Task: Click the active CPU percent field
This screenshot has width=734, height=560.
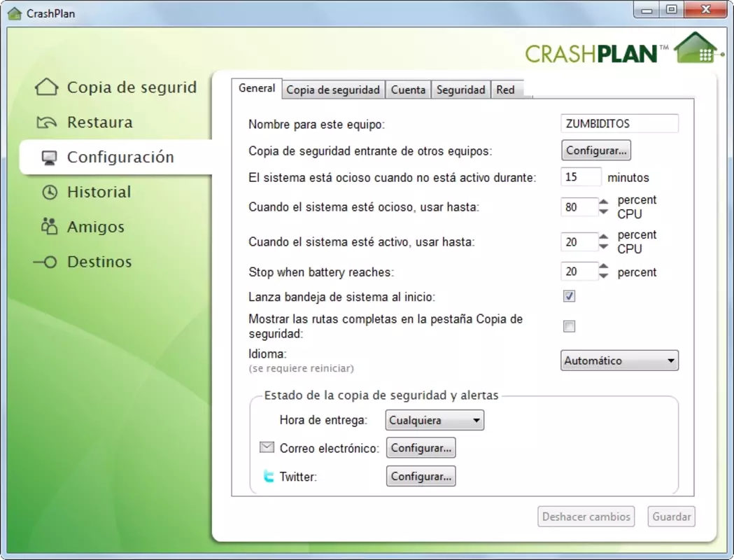Action: tap(579, 241)
